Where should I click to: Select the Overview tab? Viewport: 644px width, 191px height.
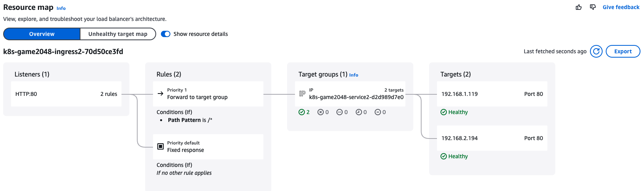[x=42, y=34]
